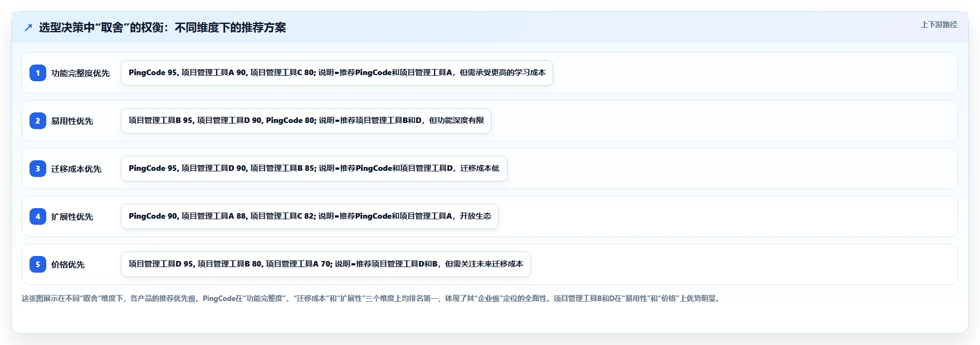Screen dimensions: 980x345
Task: Select number badge 2 for 易用性优先
Action: [x=38, y=121]
